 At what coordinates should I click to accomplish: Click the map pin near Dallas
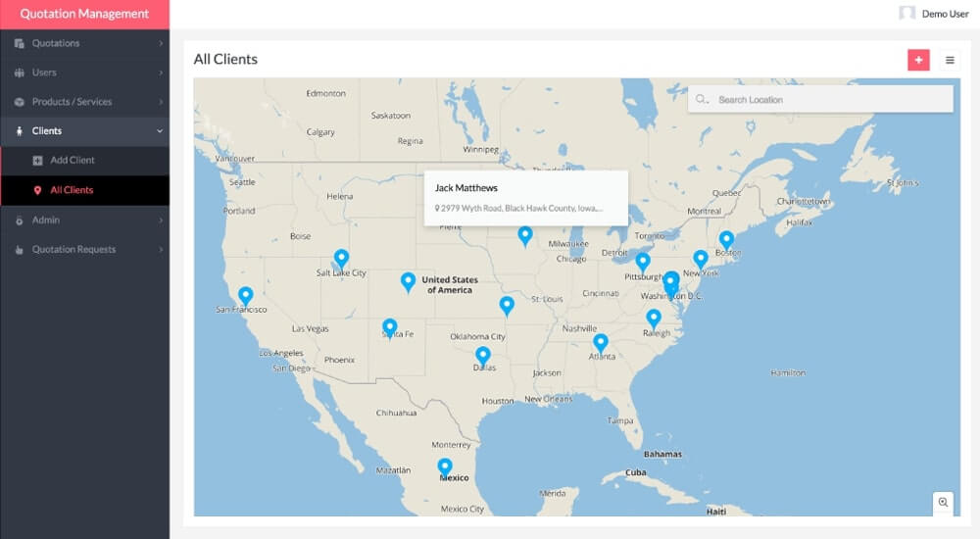482,354
